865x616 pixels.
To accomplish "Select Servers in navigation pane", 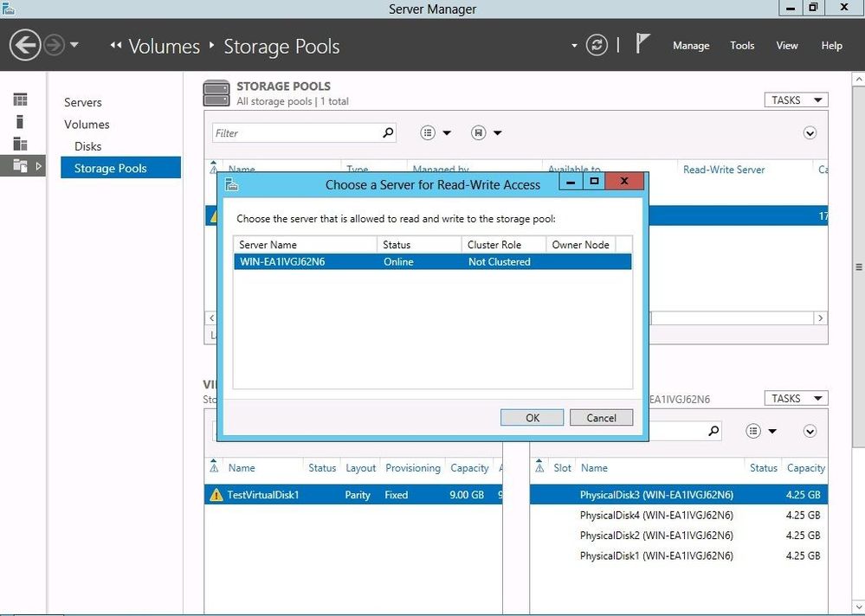I will pyautogui.click(x=83, y=102).
